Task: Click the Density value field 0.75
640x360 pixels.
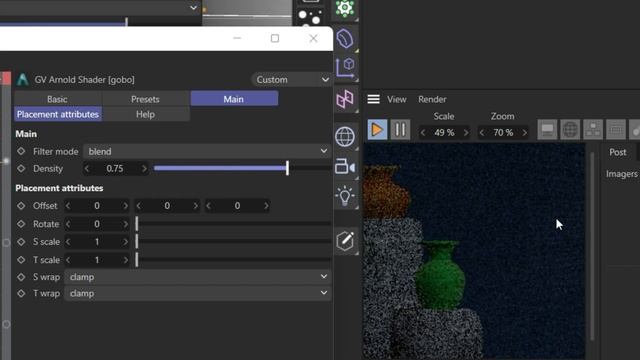Action: pos(115,169)
